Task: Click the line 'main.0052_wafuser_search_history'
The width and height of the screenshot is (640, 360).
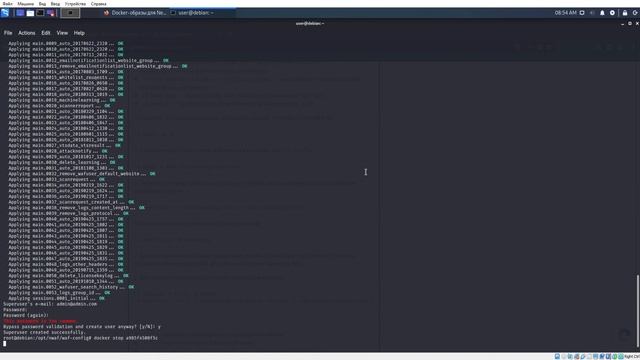Action: (71, 287)
